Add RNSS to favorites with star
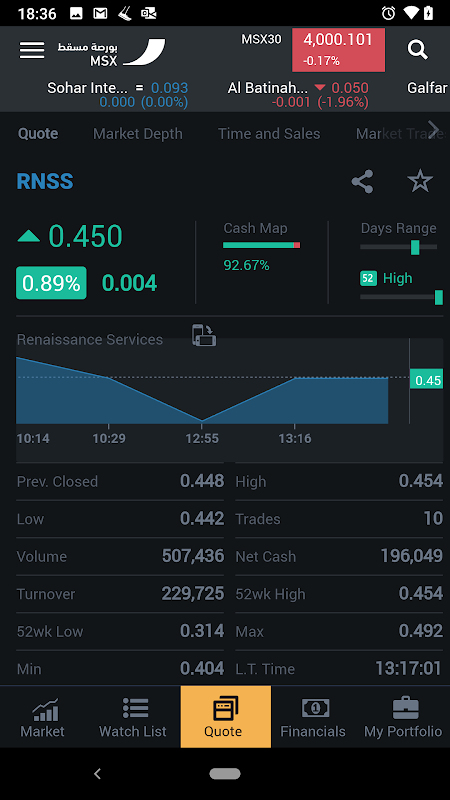The image size is (450, 800). (x=420, y=182)
